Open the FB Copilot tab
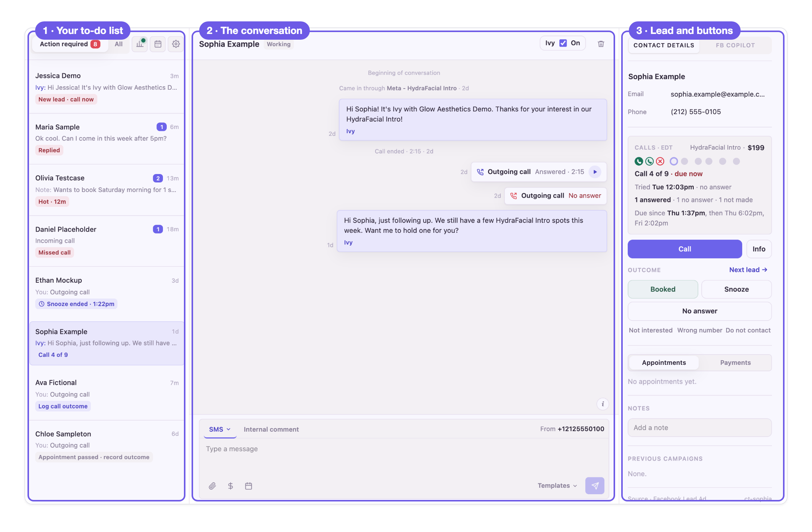 coord(735,45)
